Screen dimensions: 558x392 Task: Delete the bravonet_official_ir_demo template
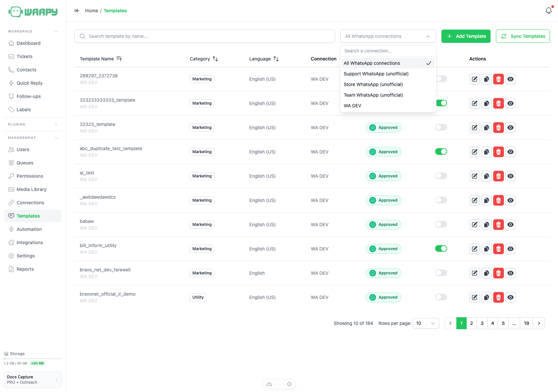(499, 297)
